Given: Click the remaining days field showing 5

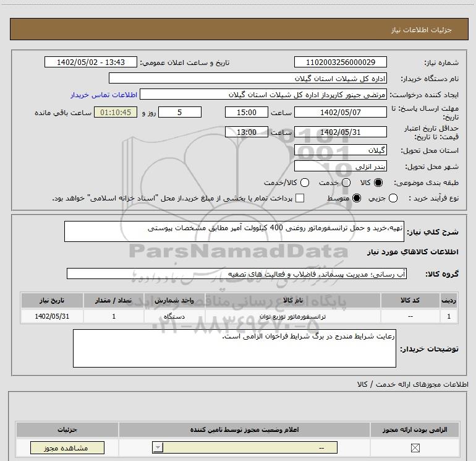Looking at the screenshot, I should pos(180,112).
